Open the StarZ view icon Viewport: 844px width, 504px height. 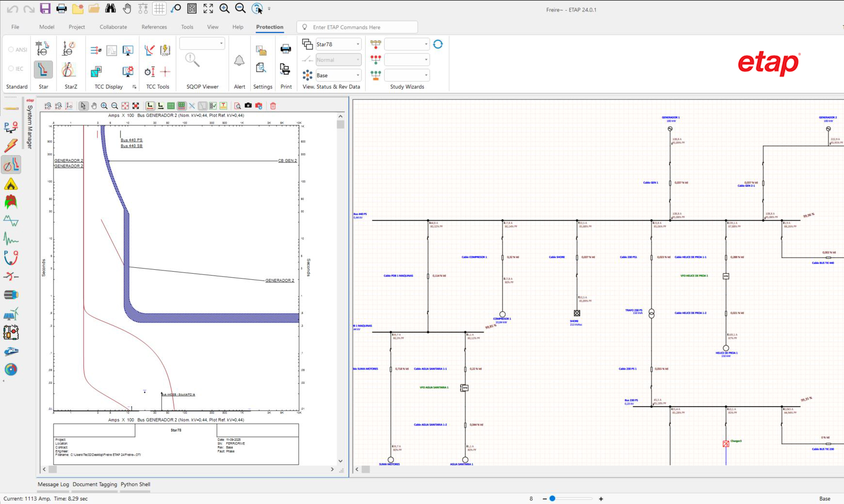point(68,69)
